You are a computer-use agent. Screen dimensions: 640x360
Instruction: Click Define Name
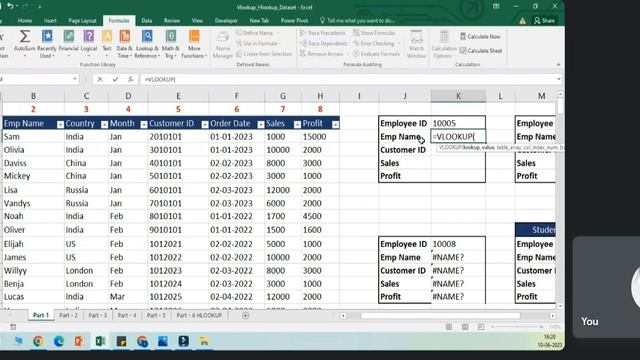(258, 33)
